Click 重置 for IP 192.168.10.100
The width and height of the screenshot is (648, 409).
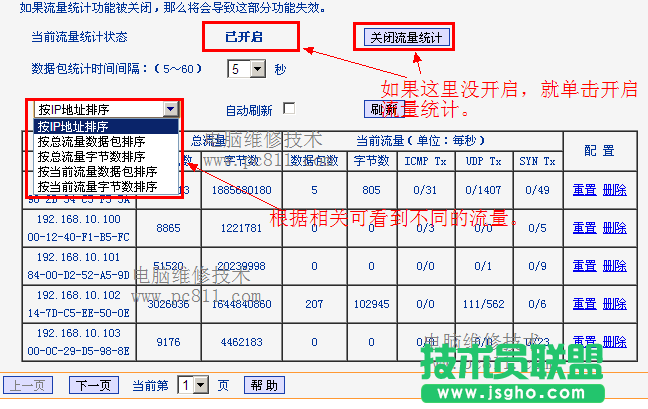585,228
